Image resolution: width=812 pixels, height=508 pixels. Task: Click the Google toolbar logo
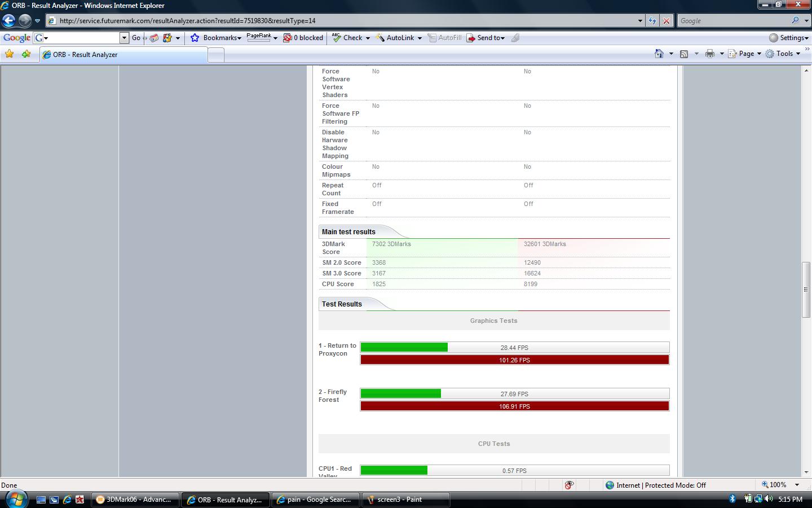16,38
